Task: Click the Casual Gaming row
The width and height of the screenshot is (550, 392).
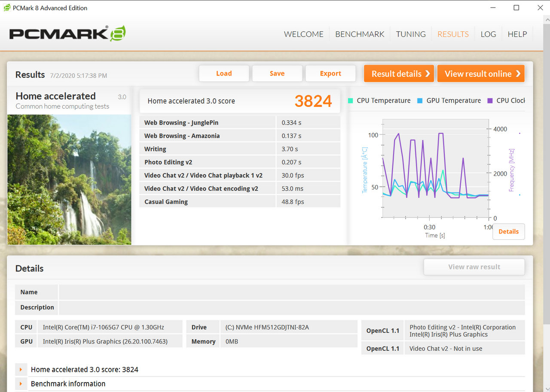Action: 240,201
